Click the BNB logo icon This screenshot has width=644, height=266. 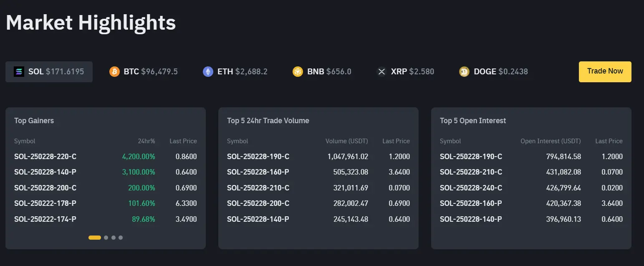(x=298, y=72)
